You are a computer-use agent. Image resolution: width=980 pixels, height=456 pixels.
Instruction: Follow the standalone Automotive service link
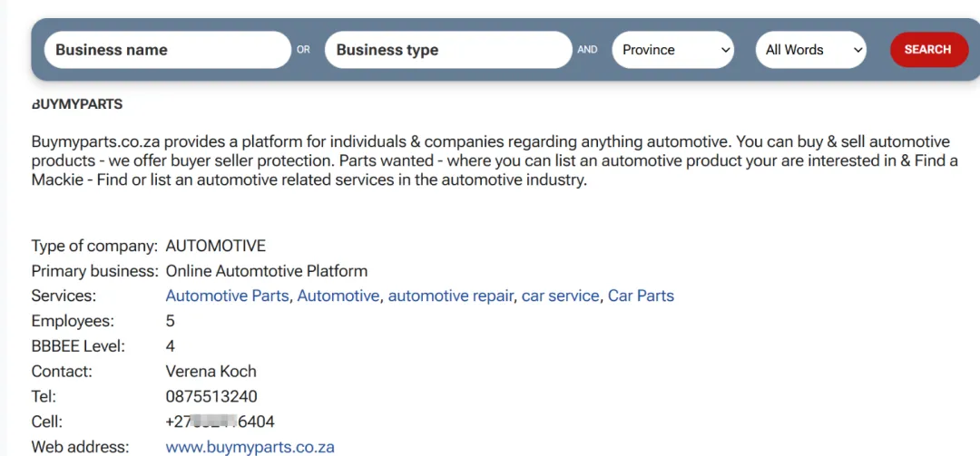point(338,296)
